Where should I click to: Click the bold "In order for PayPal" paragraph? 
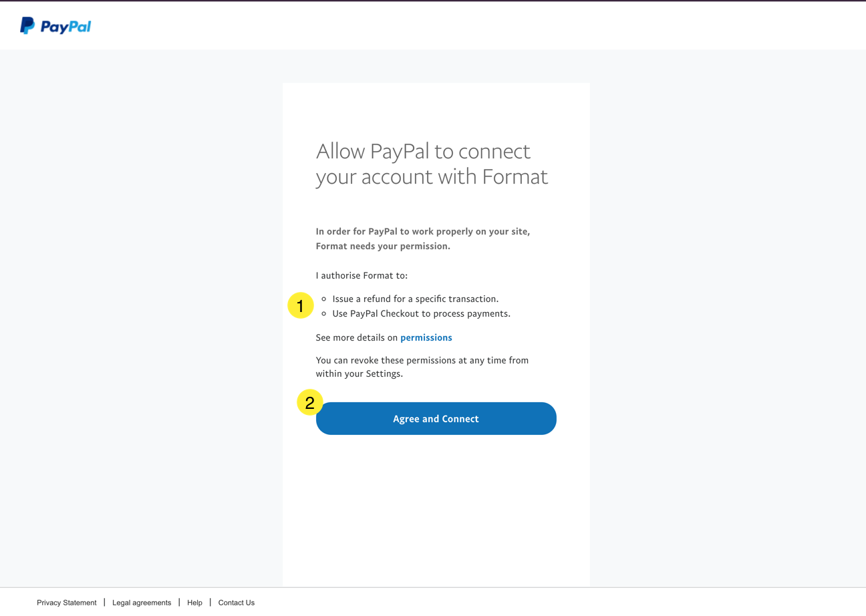point(423,239)
